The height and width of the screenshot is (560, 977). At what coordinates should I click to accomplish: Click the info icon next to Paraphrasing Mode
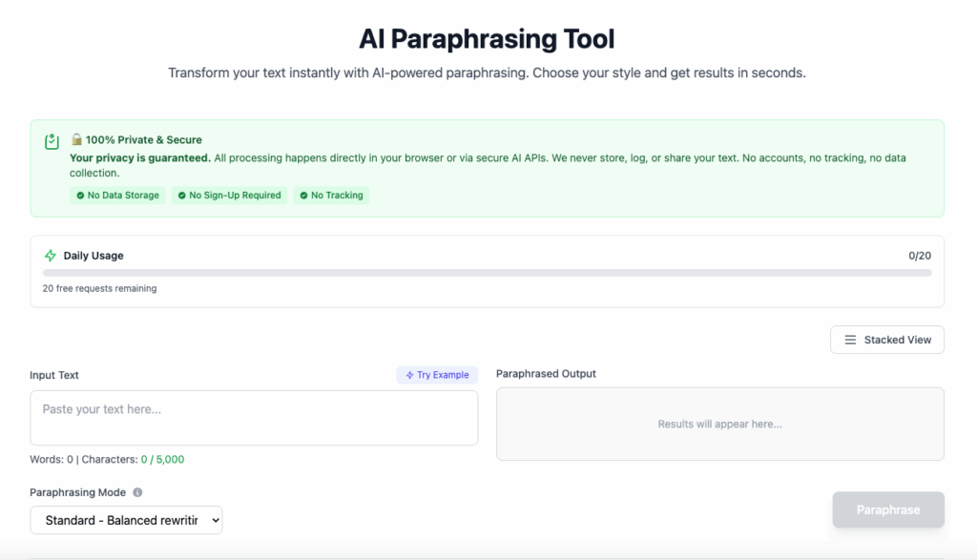(x=137, y=492)
